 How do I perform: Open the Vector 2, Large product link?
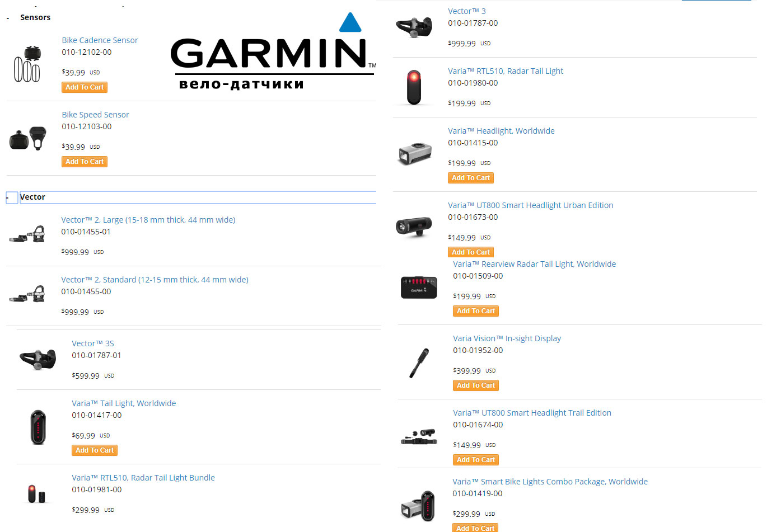pyautogui.click(x=148, y=220)
